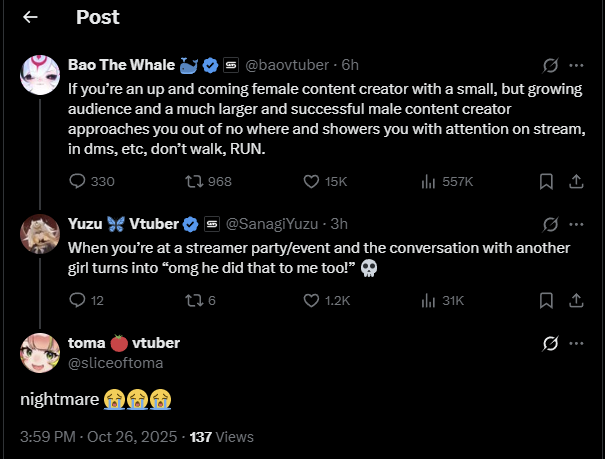Reply to Yuzu Vtuber's post
Viewport: 605px width, 459px height.
pos(79,300)
